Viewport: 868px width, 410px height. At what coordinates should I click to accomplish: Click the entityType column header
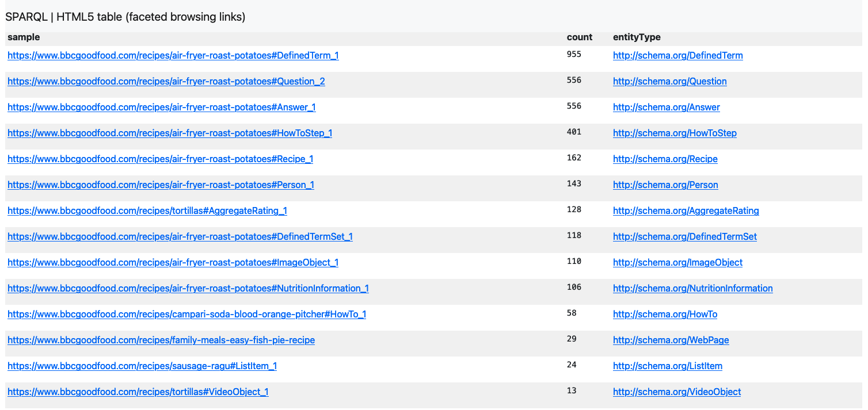pos(637,37)
